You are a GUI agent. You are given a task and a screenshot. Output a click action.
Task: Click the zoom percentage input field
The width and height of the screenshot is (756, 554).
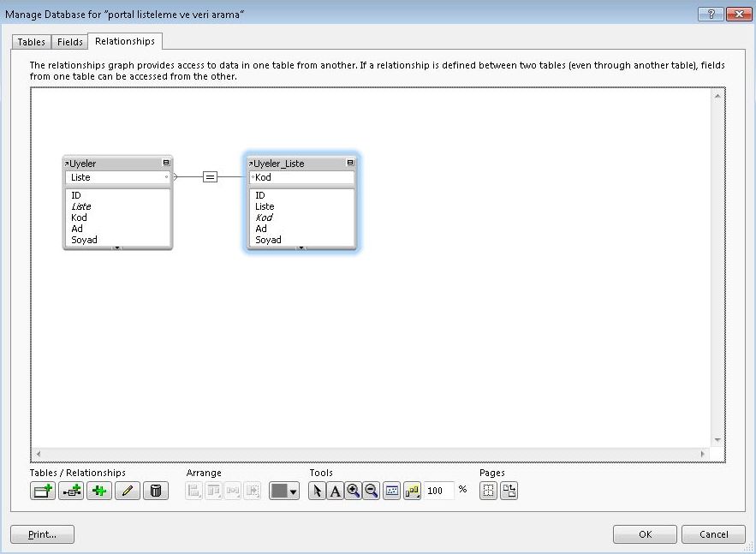click(x=439, y=491)
